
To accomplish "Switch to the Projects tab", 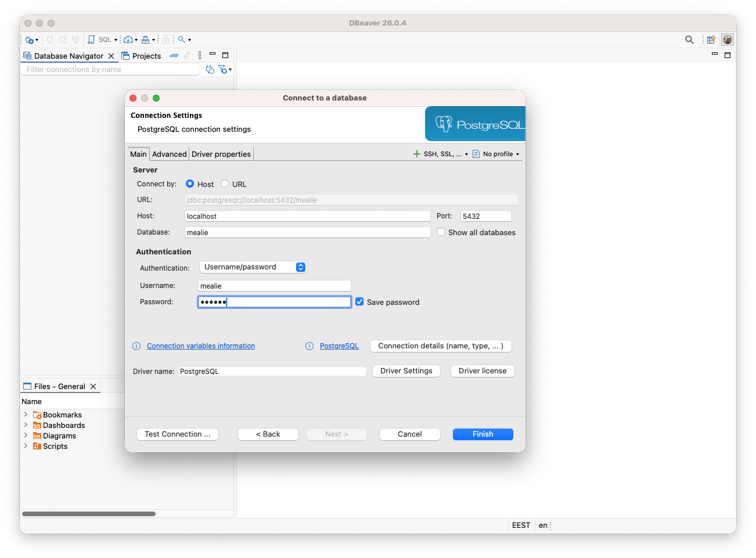I will point(141,56).
